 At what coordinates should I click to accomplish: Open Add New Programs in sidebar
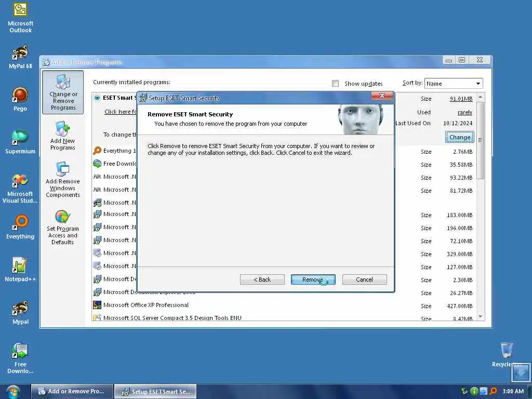63,136
